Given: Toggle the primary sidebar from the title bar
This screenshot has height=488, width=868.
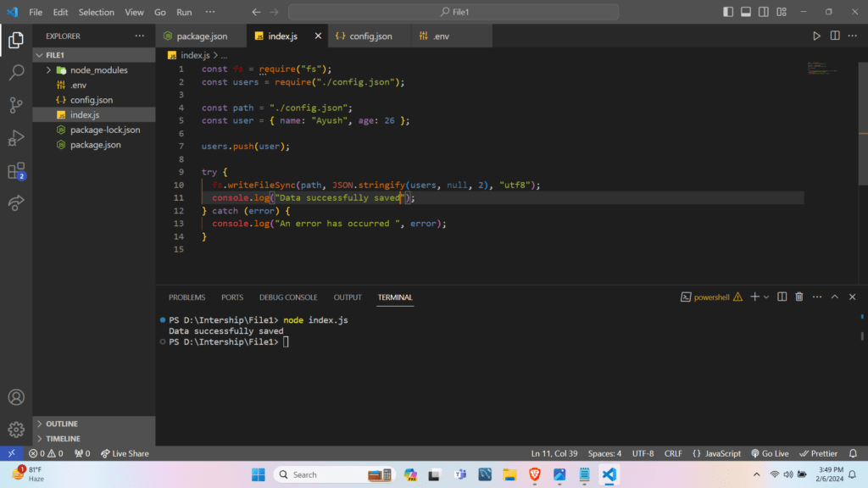Looking at the screenshot, I should (726, 11).
